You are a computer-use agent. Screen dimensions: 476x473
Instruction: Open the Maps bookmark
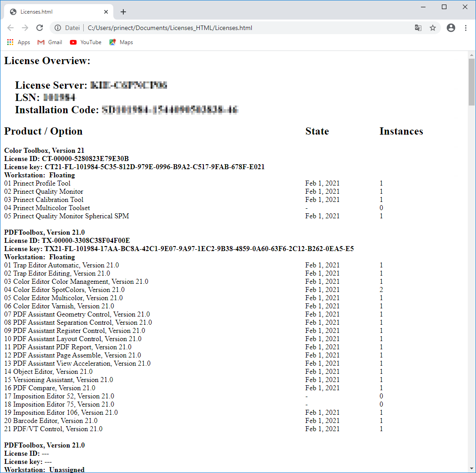click(121, 42)
